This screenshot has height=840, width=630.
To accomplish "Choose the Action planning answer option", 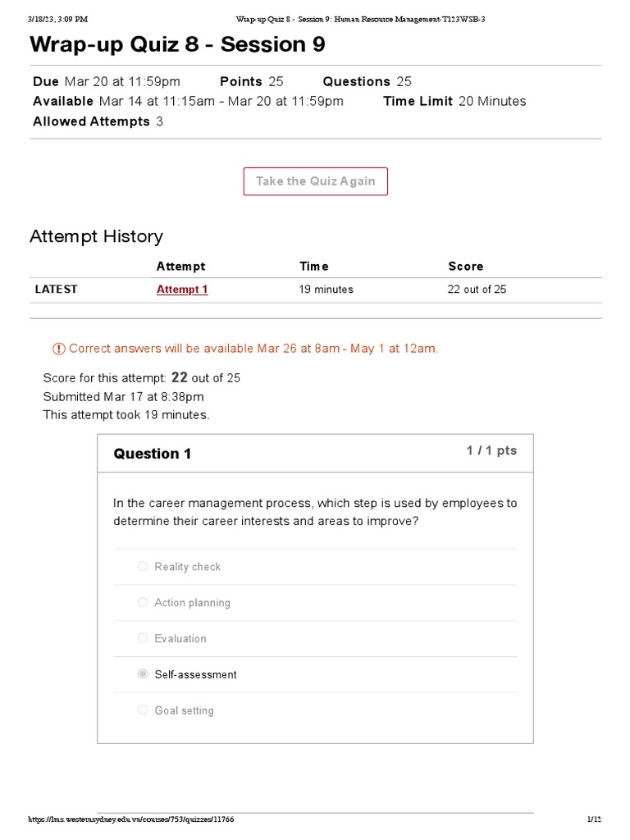I will (144, 602).
